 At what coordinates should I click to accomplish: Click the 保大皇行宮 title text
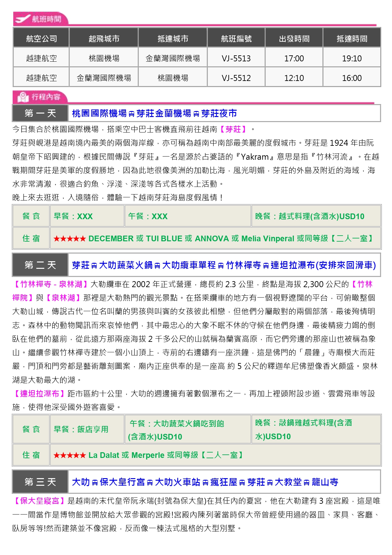[122, 482]
